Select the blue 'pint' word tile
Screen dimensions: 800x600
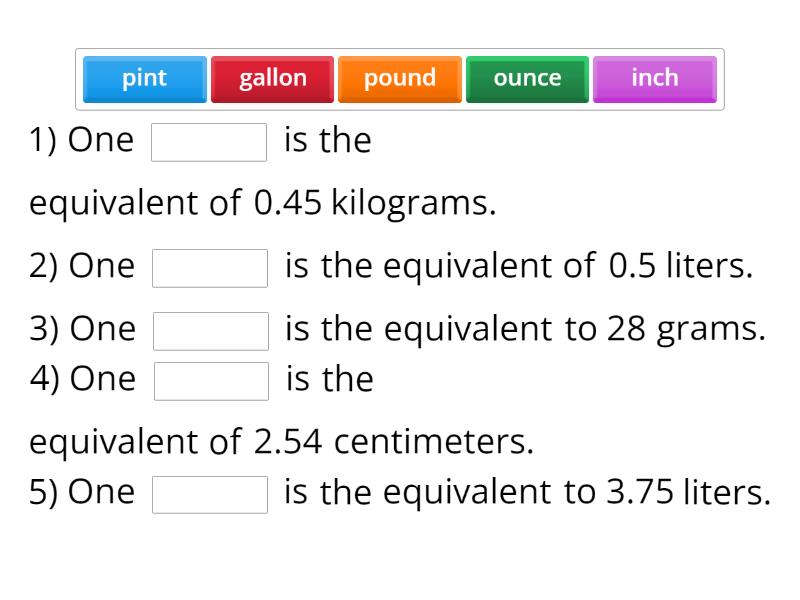143,79
